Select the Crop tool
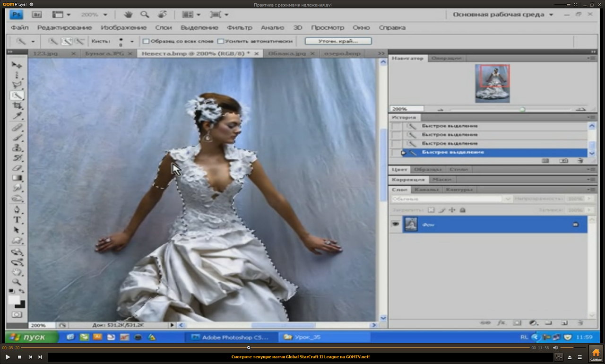Viewport: 605px width, 364px height. tap(17, 106)
